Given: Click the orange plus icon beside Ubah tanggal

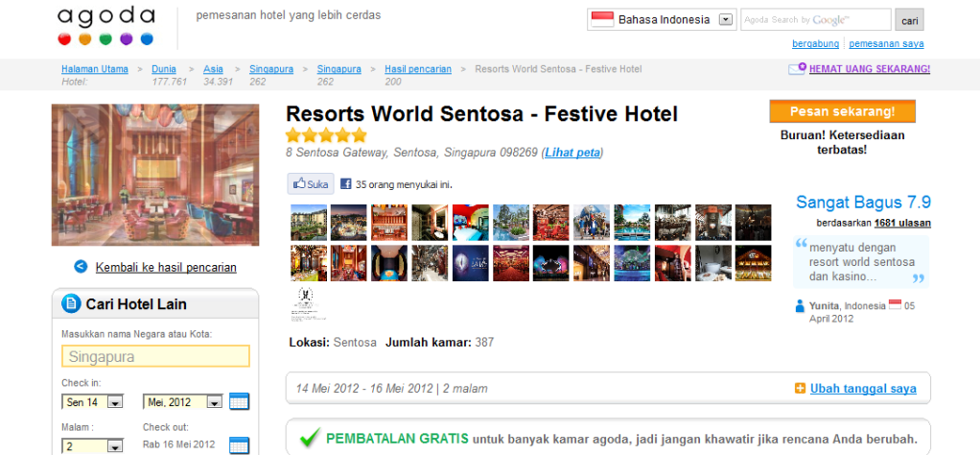Looking at the screenshot, I should [800, 389].
